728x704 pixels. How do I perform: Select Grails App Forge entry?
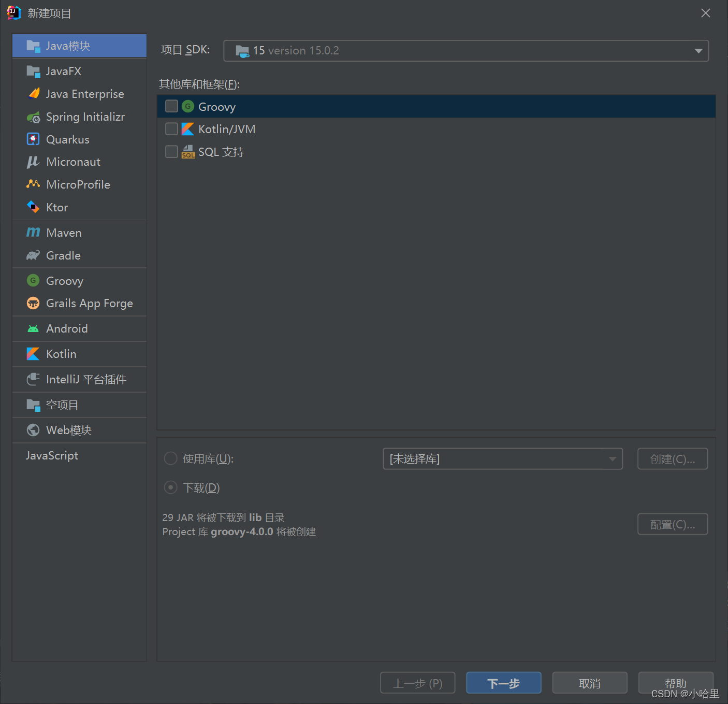coord(79,303)
